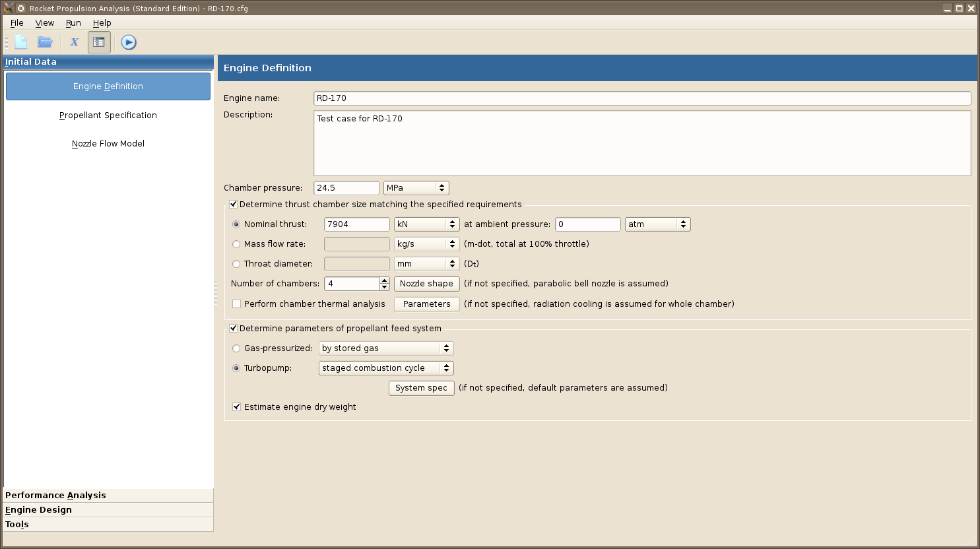Screen dimensions: 980x549
Task: Click the Chamber pressure value field
Action: tap(346, 188)
